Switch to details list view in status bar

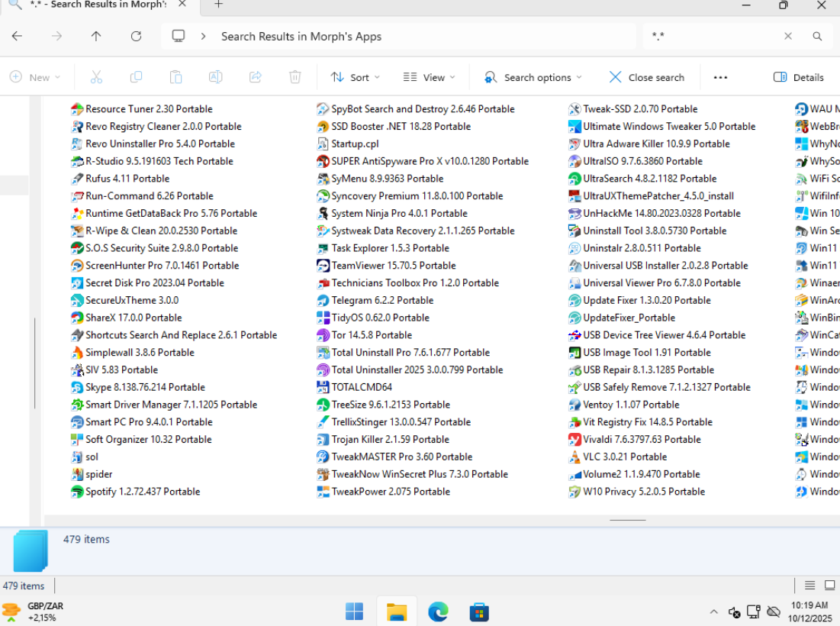(x=810, y=586)
